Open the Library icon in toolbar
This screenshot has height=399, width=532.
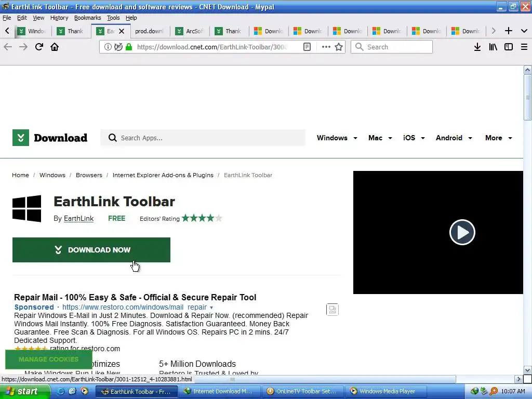[493, 47]
